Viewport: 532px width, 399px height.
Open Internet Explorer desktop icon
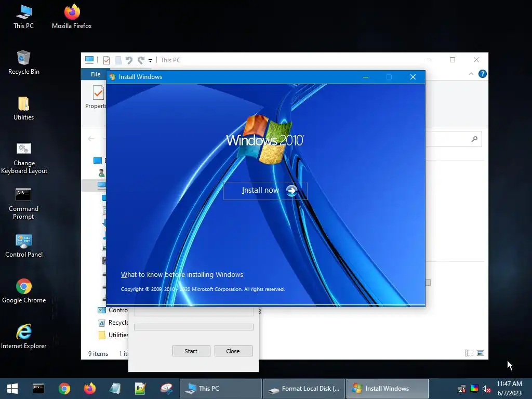[x=24, y=337]
